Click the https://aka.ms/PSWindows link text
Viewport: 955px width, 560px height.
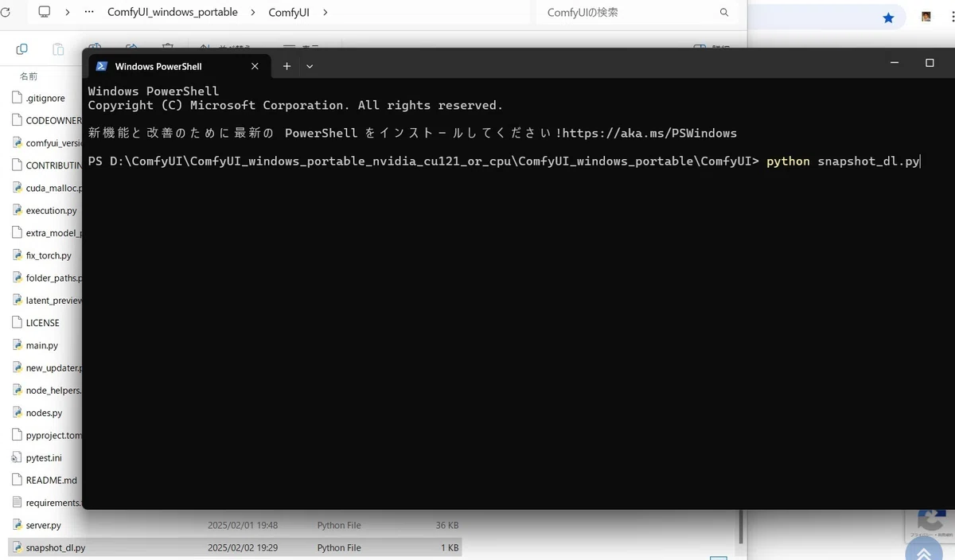pos(649,133)
